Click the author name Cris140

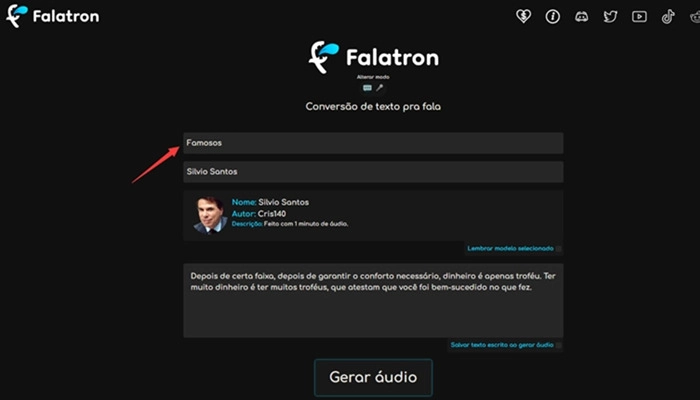tap(272, 213)
